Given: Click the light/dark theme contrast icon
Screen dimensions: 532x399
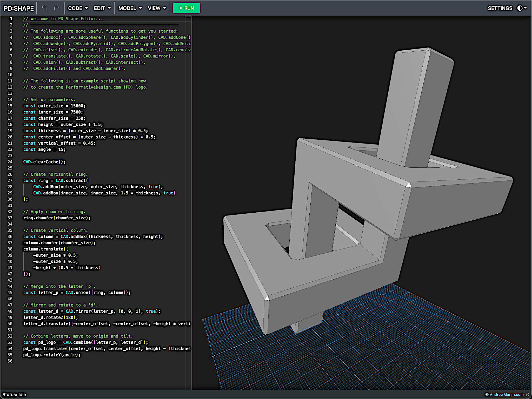Looking at the screenshot, I should [520, 8].
